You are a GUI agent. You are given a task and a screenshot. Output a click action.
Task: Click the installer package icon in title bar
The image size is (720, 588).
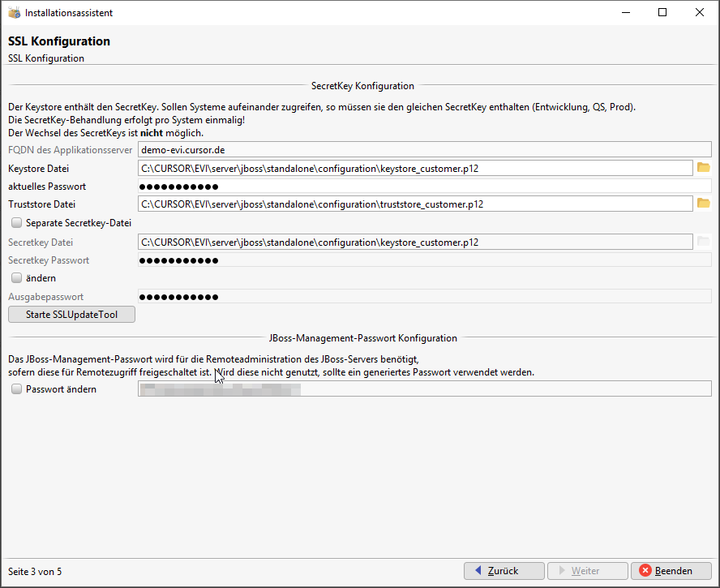point(14,13)
